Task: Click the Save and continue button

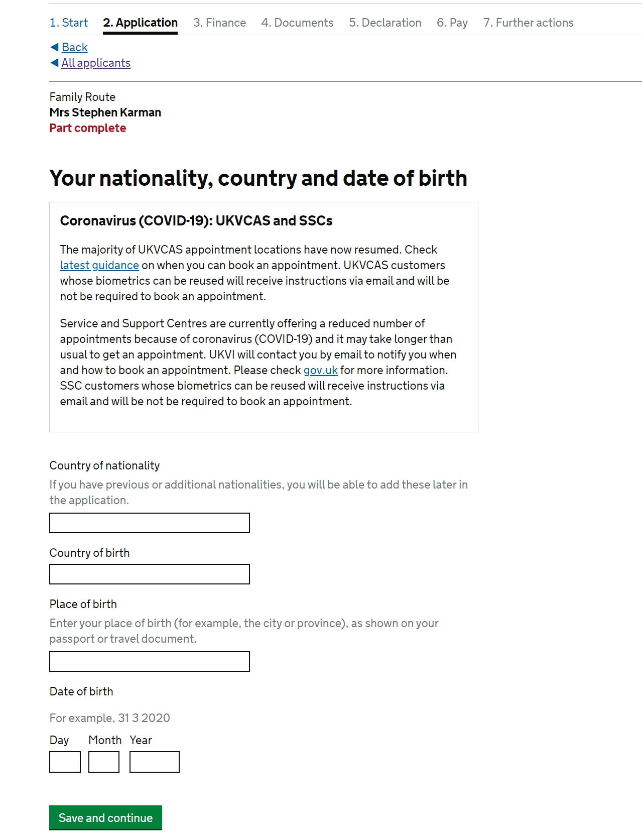Action: [105, 817]
